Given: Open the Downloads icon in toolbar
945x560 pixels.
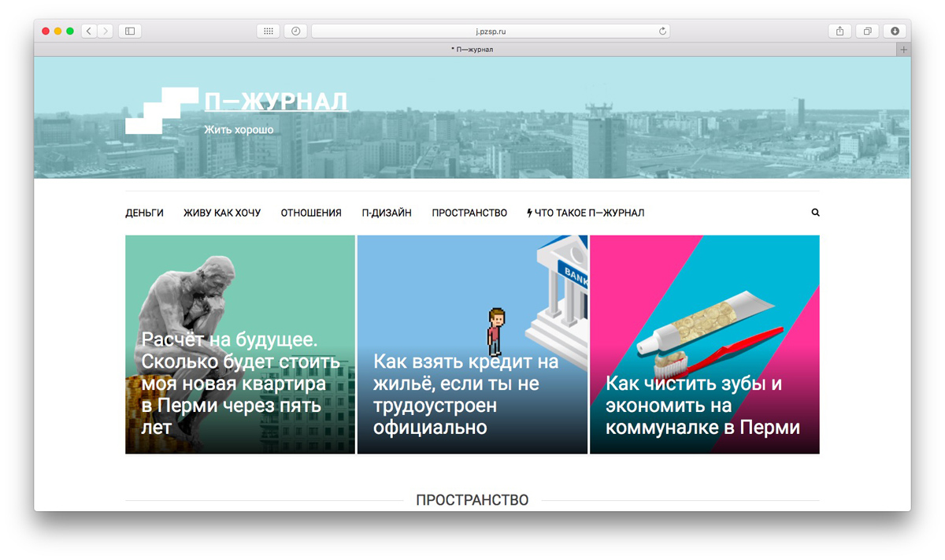Looking at the screenshot, I should [895, 31].
